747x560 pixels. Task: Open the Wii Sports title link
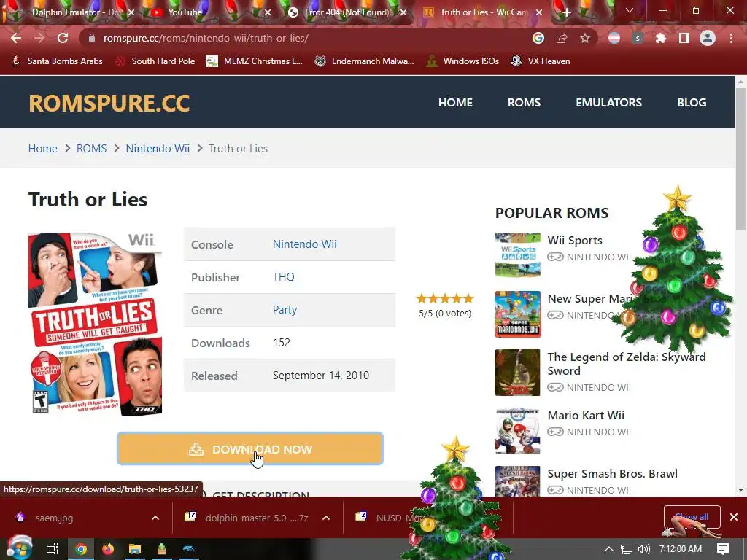[x=575, y=240]
